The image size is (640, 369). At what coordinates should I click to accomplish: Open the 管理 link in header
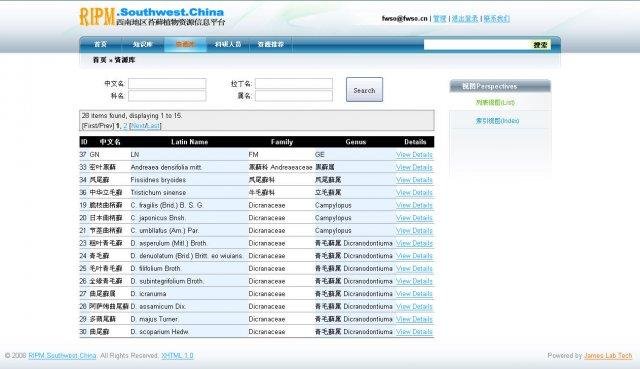click(440, 18)
